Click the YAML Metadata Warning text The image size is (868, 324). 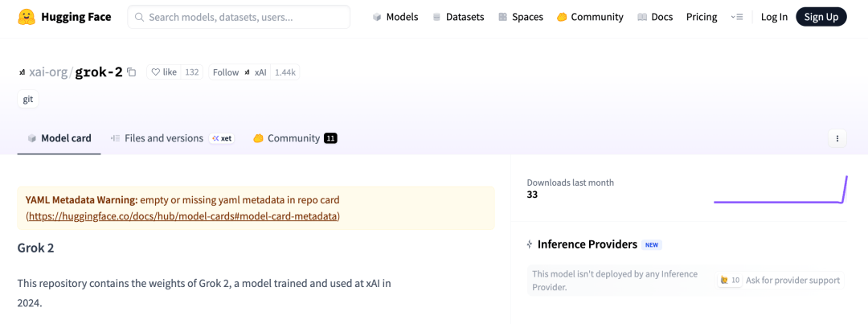click(81, 199)
